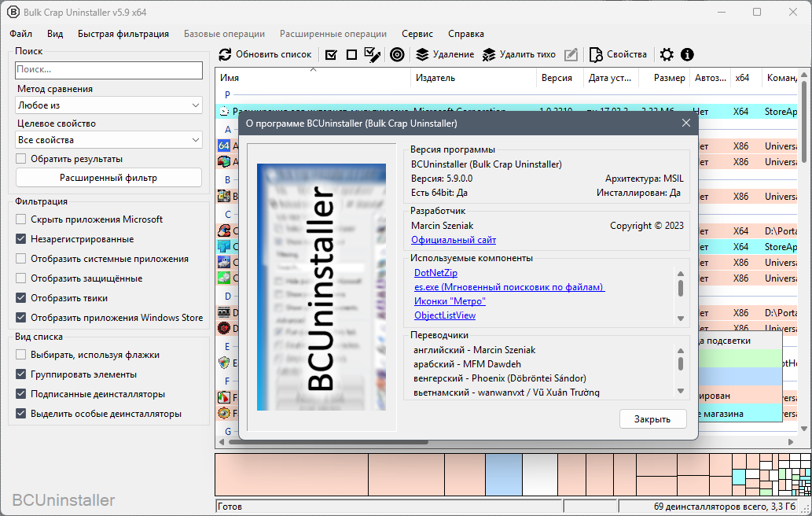Image resolution: width=812 pixels, height=516 pixels.
Task: Click the Select all checked-box toolbar icon
Action: pos(331,54)
